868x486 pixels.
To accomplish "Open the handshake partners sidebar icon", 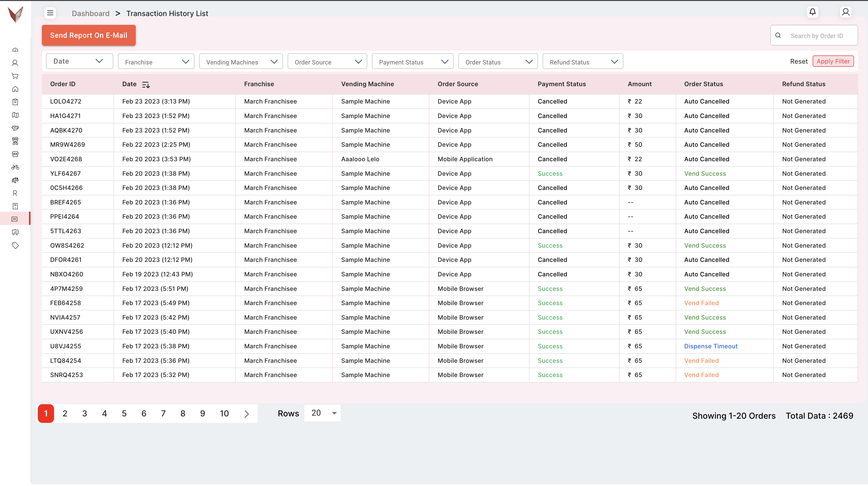I will (x=15, y=128).
